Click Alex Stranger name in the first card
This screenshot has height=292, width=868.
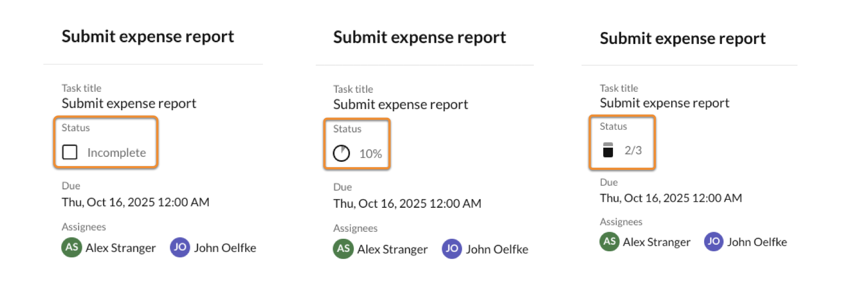120,248
